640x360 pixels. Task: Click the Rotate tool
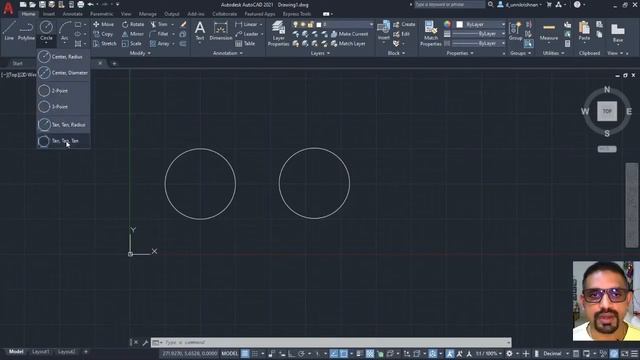pyautogui.click(x=133, y=24)
